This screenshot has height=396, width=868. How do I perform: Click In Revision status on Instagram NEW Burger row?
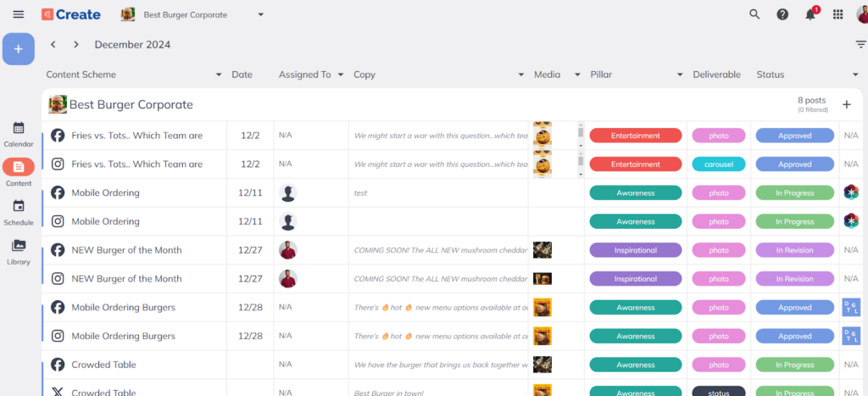point(795,279)
